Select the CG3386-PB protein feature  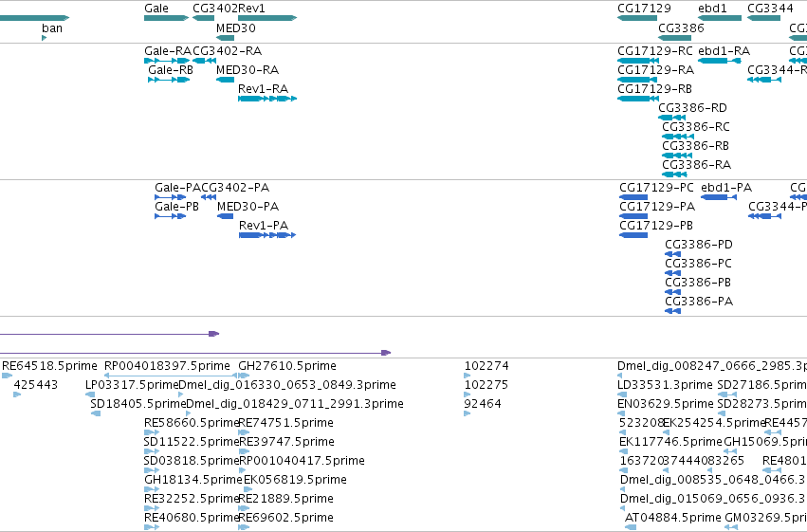673,292
